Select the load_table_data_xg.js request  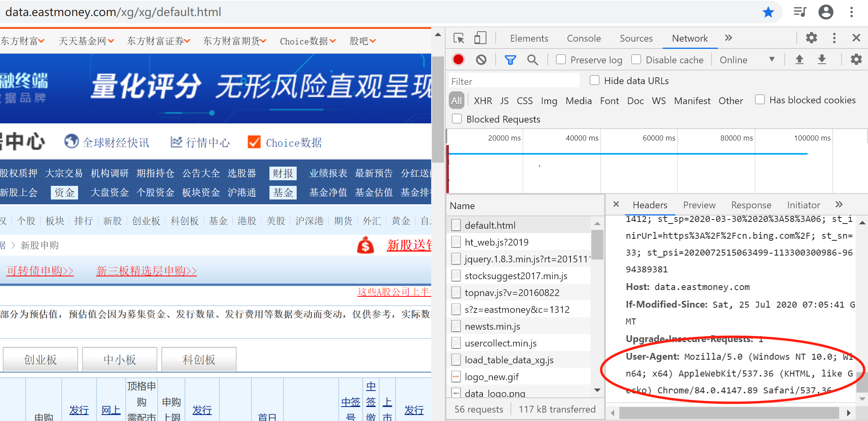[x=519, y=360]
